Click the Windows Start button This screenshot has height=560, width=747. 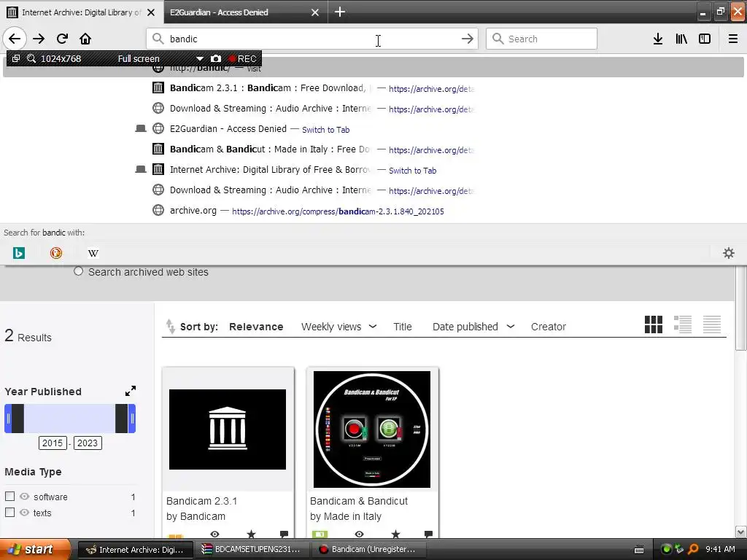[35, 549]
